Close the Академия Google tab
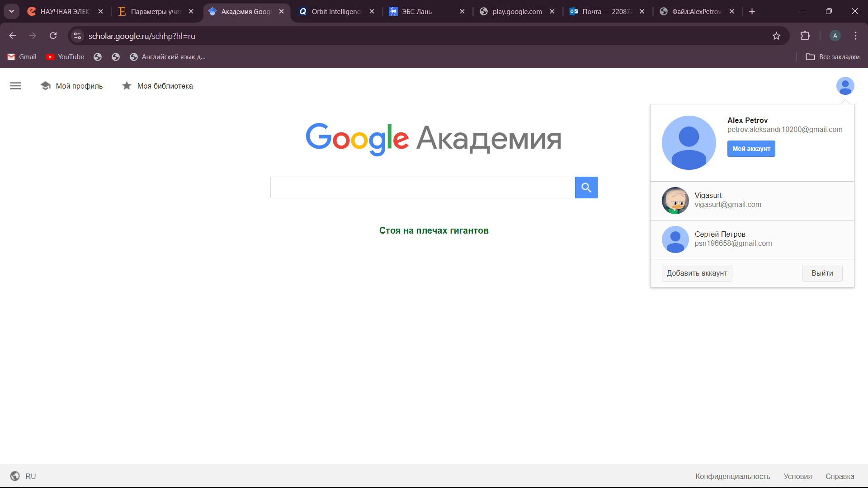 coord(281,11)
